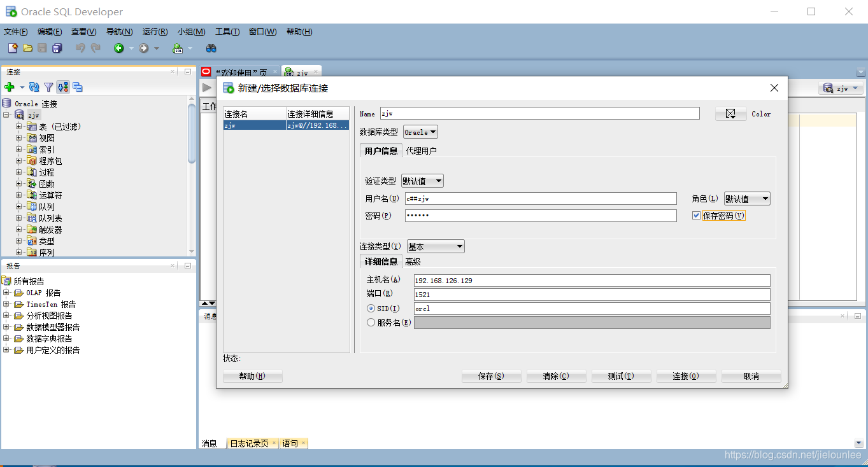Viewport: 868px width, 467px height.
Task: Expand the TimesTen 报告 node
Action: pos(6,304)
